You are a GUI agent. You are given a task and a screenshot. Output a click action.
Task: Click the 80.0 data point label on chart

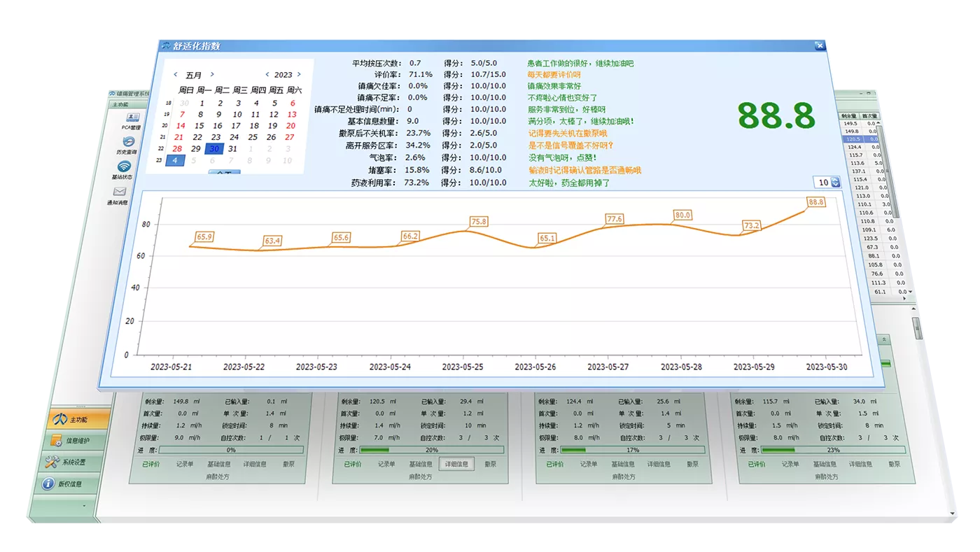[682, 215]
